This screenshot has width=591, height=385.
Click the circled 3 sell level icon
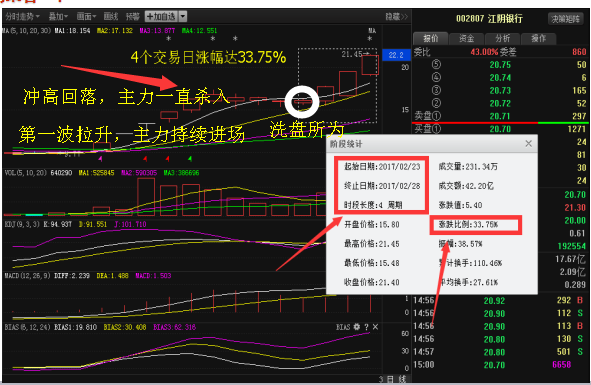click(436, 90)
